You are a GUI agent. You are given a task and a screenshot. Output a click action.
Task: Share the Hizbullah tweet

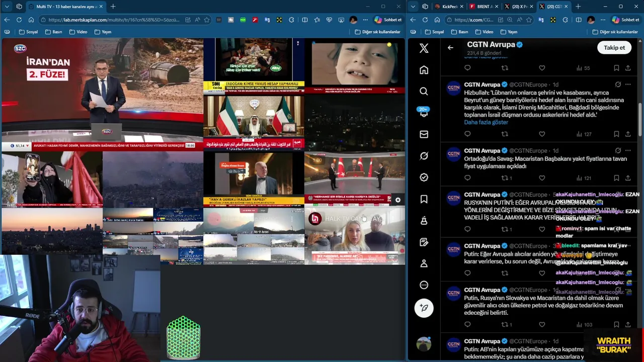click(x=628, y=134)
